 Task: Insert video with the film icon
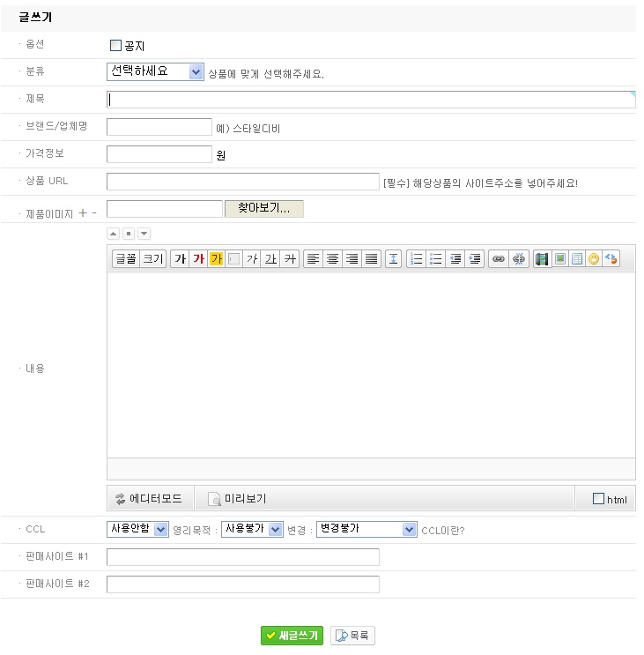(542, 259)
